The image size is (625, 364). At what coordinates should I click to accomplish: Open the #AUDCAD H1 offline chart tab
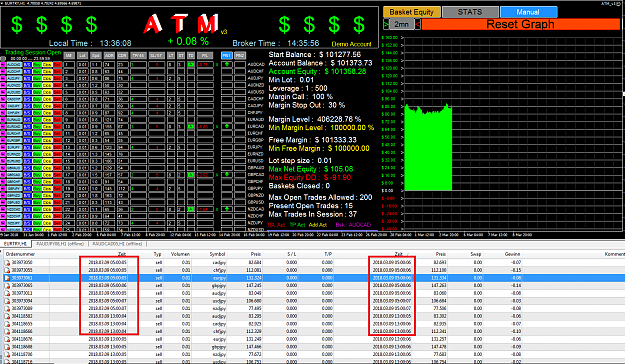click(x=117, y=244)
